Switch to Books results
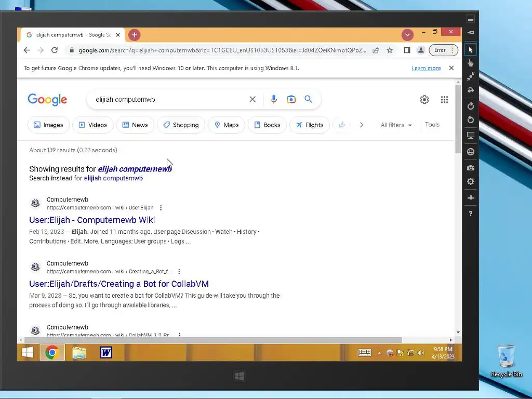 point(267,125)
